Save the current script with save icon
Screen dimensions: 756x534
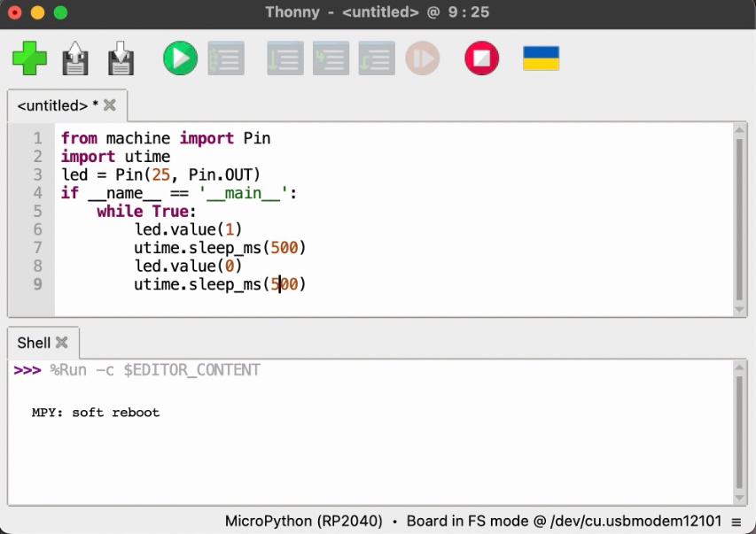pyautogui.click(x=121, y=58)
